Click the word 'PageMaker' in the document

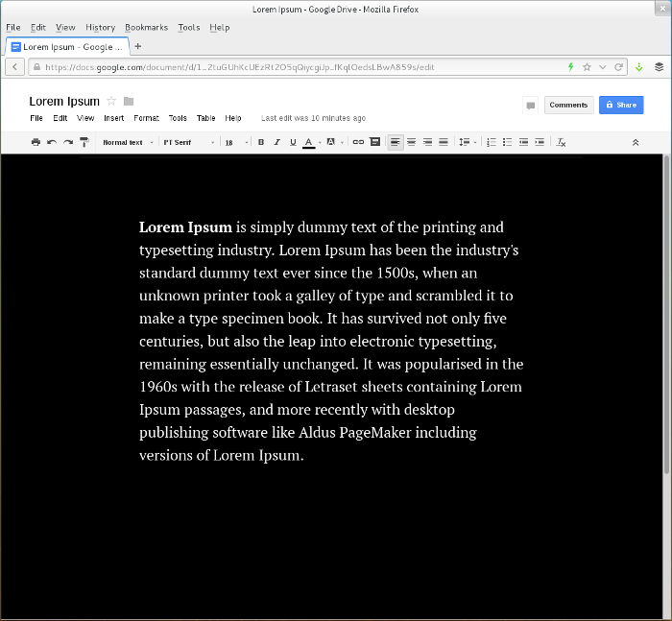tap(375, 433)
